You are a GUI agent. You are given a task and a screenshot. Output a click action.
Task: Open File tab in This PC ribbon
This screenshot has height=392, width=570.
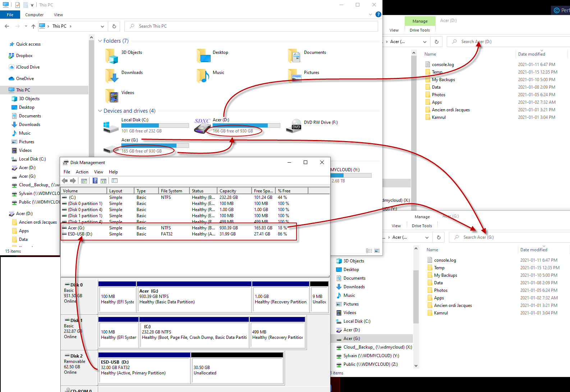[10, 15]
